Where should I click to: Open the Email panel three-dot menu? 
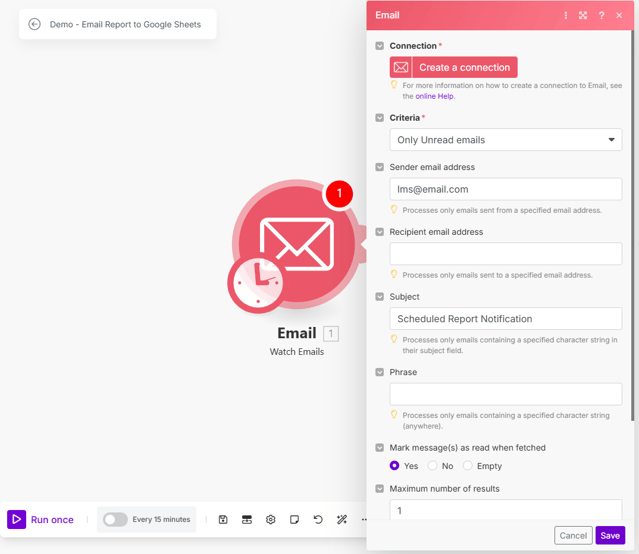pyautogui.click(x=566, y=15)
